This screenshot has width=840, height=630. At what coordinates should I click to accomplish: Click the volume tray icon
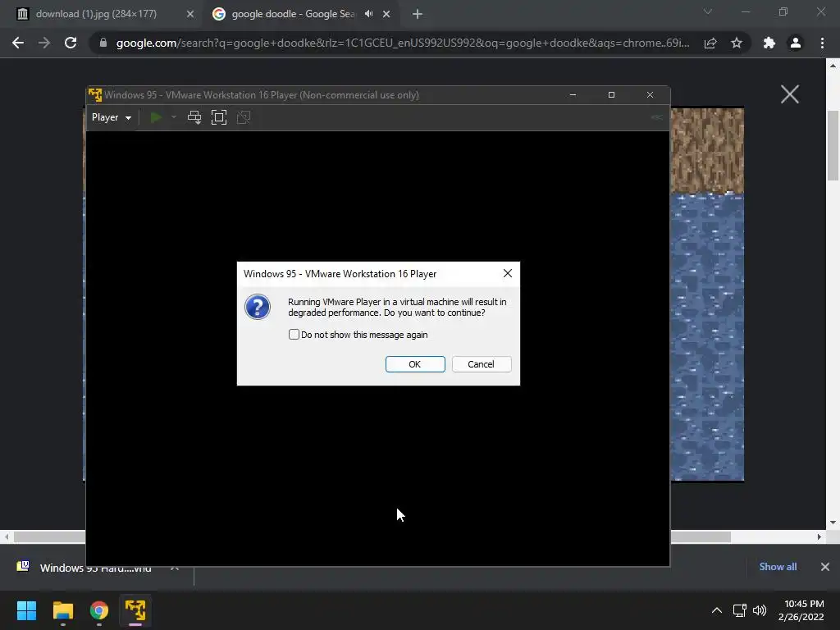coord(760,610)
